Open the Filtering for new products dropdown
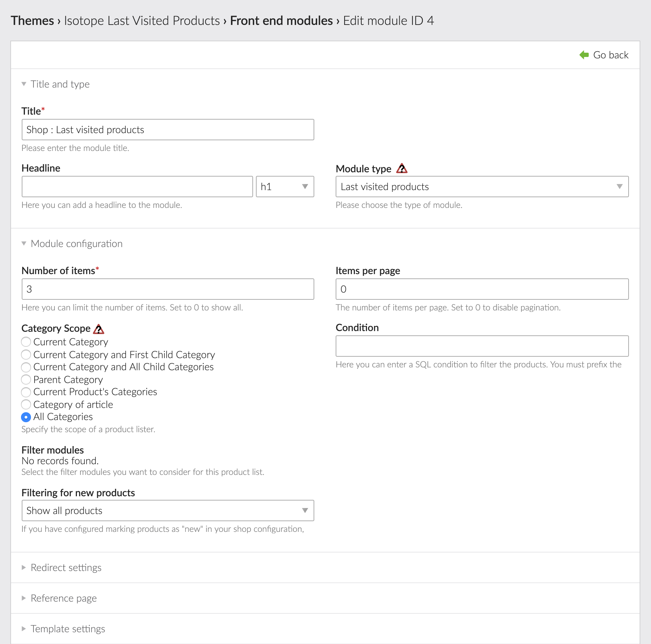This screenshot has height=644, width=651. [168, 511]
